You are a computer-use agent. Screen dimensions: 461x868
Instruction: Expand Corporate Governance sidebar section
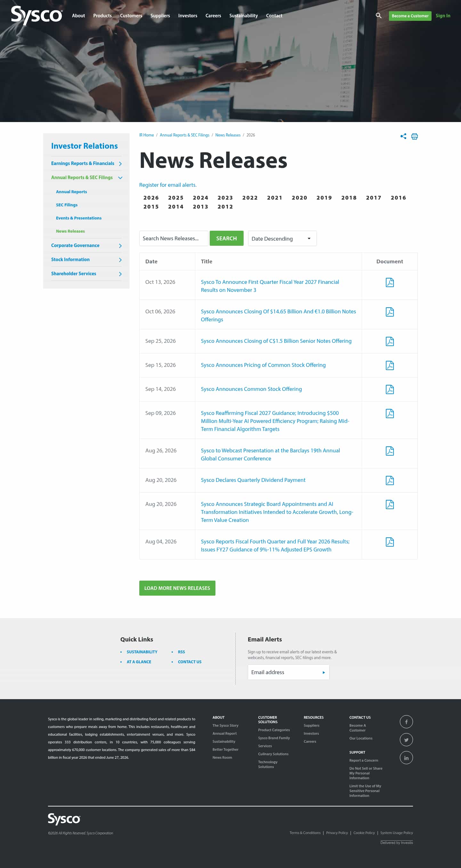120,246
